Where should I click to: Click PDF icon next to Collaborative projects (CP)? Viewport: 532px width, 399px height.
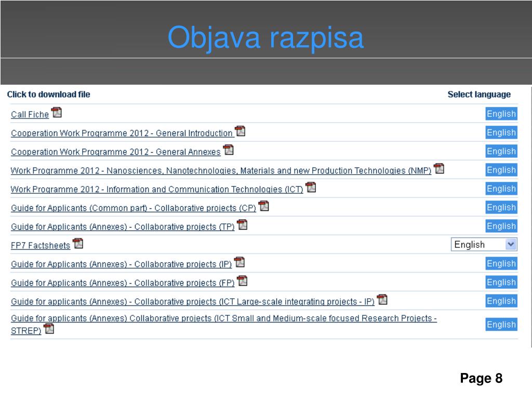(264, 206)
